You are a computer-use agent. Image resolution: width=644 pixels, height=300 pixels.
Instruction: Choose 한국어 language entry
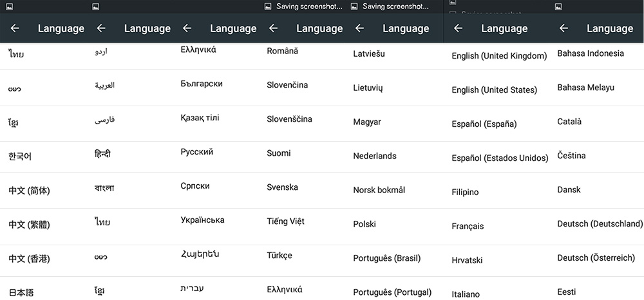click(20, 156)
